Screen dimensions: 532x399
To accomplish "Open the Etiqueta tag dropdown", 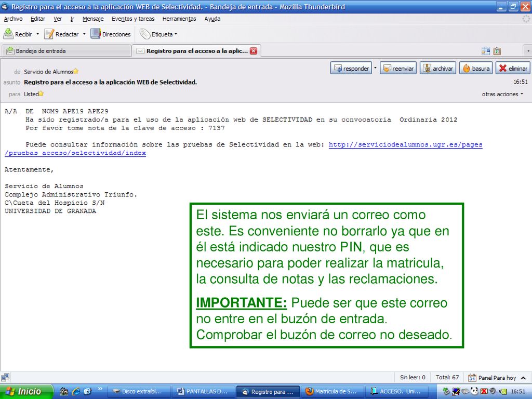I will coord(159,34).
